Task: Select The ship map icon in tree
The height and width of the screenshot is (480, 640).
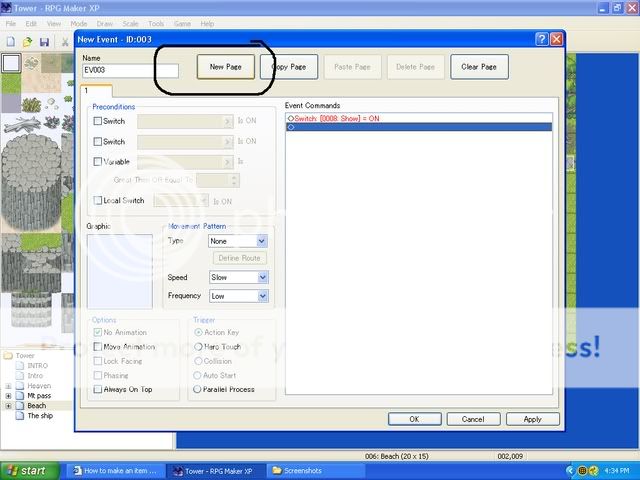Action: (21, 416)
